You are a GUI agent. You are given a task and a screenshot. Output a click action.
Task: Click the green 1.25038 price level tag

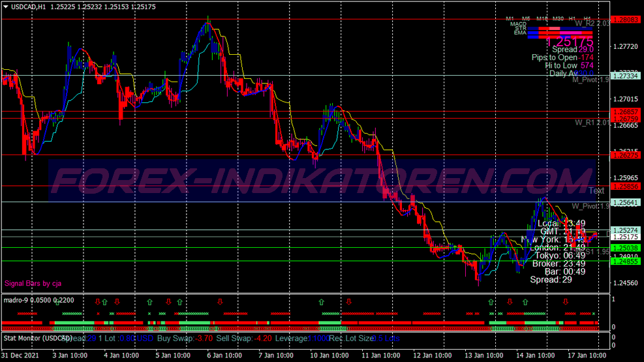coord(625,248)
